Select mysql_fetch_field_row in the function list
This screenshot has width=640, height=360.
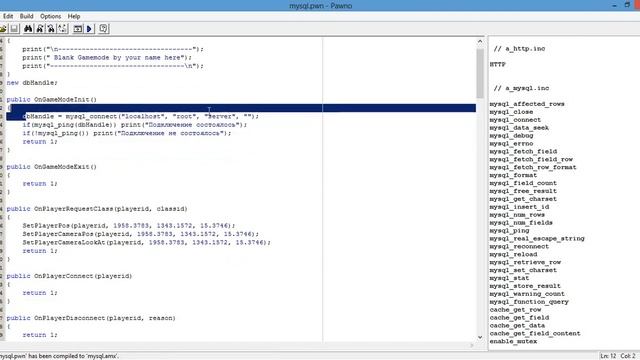point(531,159)
